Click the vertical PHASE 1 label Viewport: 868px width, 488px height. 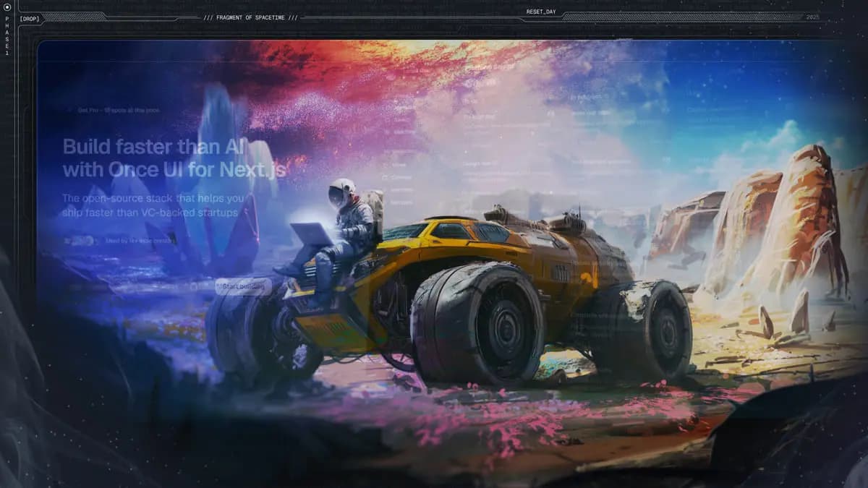click(x=7, y=35)
